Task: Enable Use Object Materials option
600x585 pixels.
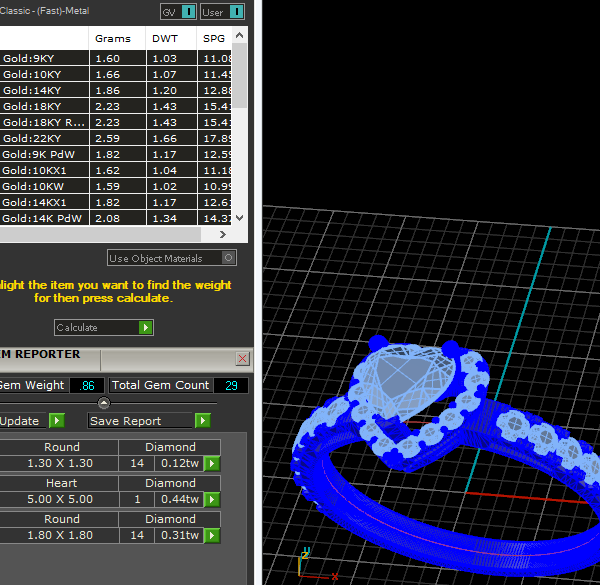Action: click(229, 258)
